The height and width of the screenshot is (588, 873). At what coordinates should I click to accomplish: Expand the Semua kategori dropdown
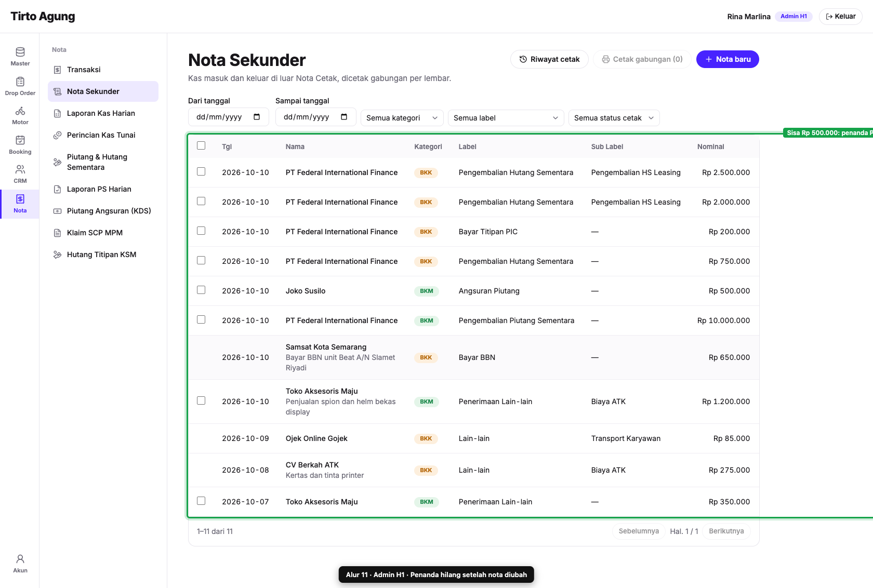click(402, 118)
